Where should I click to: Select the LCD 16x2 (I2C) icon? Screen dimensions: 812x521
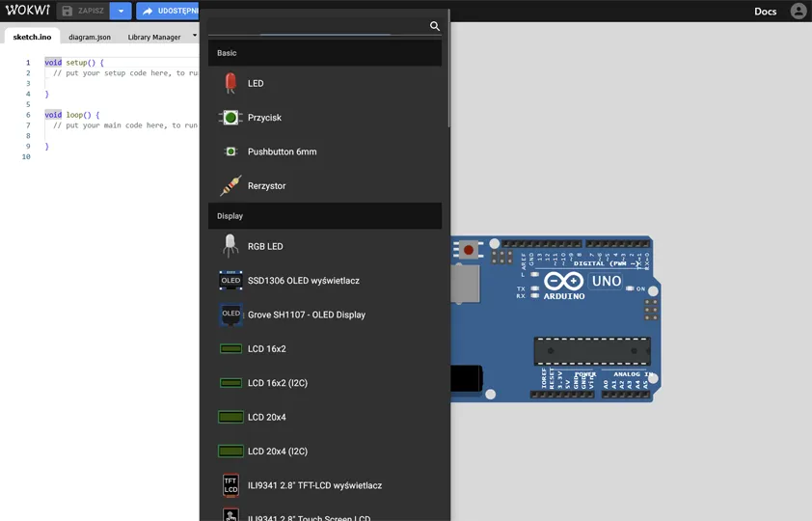click(x=230, y=383)
